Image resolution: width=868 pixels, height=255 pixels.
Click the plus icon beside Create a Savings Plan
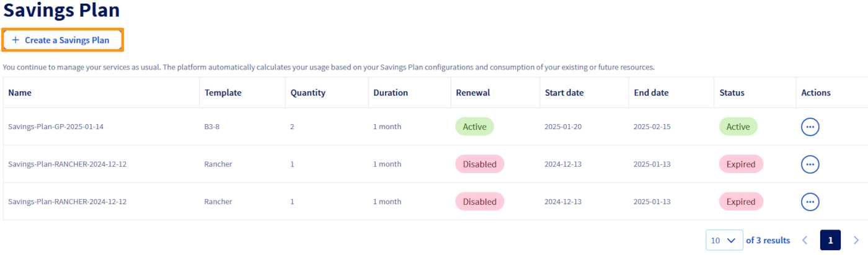coord(15,40)
